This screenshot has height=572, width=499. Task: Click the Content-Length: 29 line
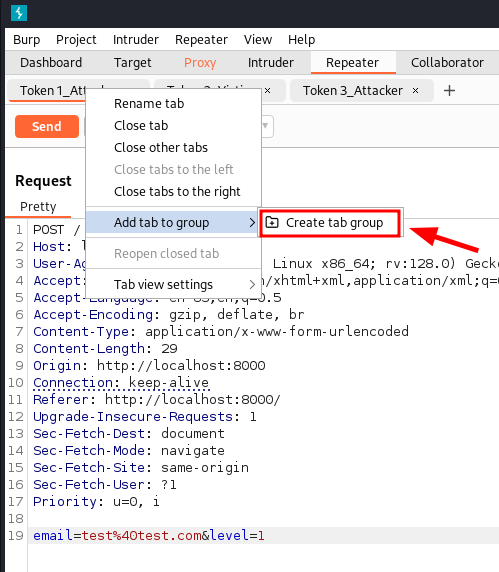[x=105, y=349]
